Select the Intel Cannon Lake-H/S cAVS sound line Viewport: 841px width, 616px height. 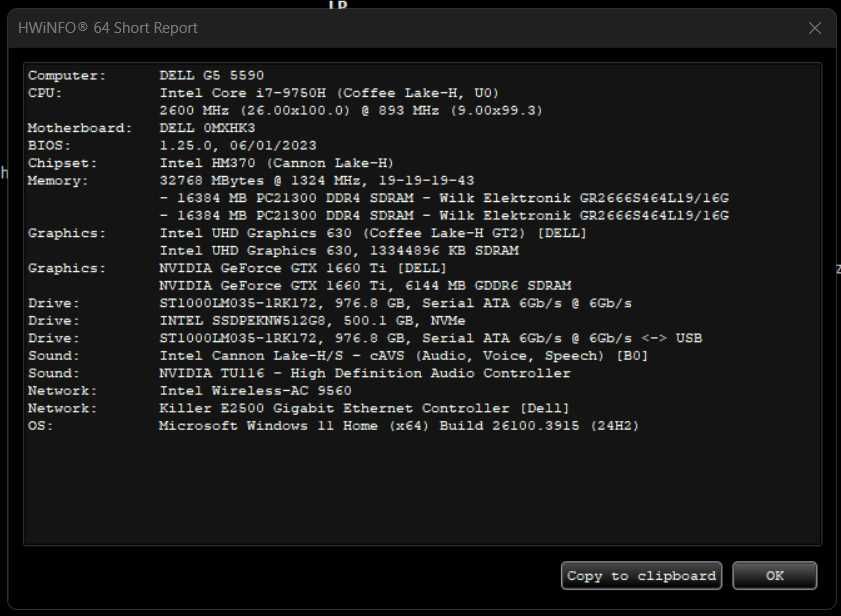403,356
